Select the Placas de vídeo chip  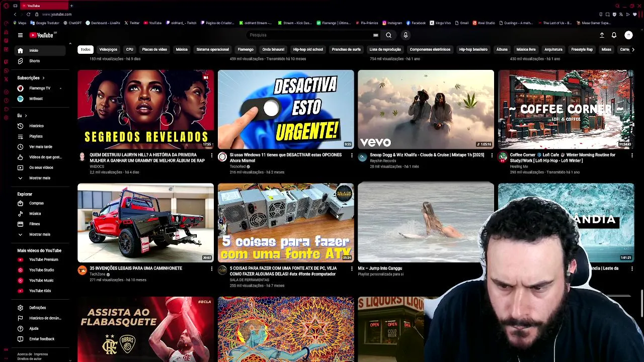(x=154, y=49)
